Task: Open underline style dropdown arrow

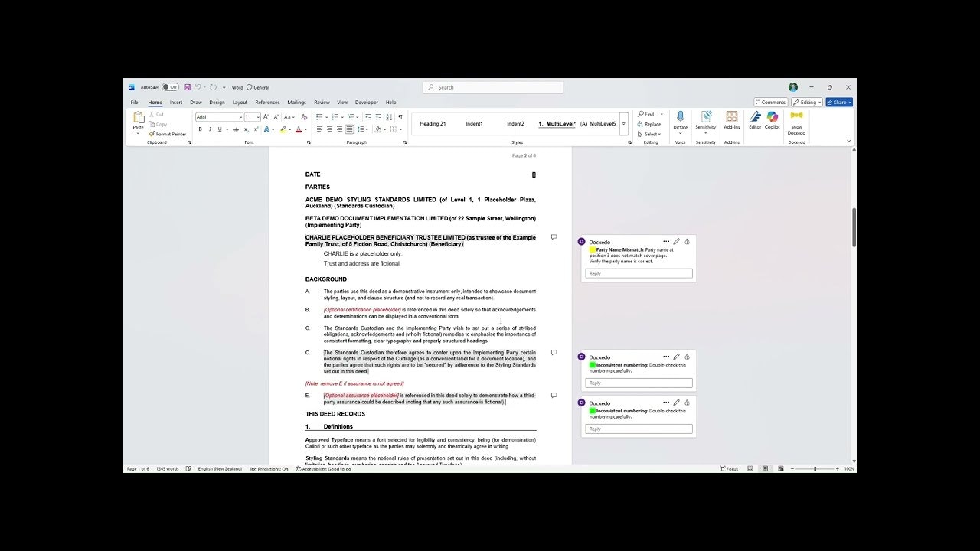Action: coord(227,129)
